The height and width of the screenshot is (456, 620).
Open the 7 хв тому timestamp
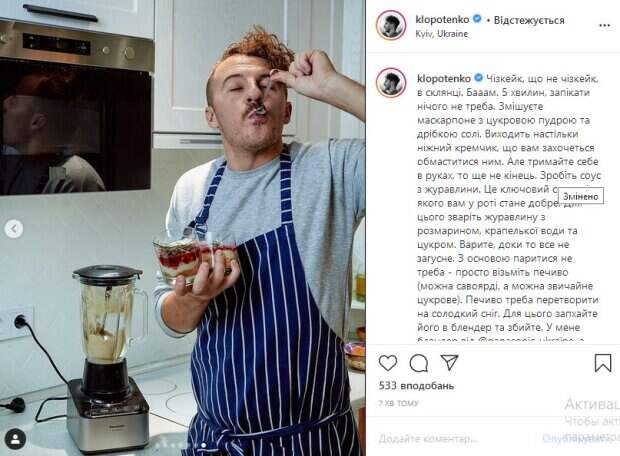tap(398, 403)
